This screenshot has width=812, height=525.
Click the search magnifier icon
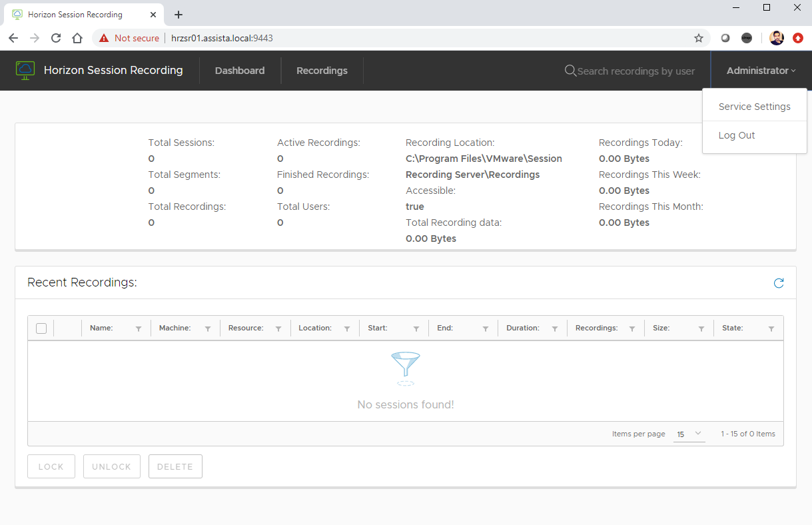pyautogui.click(x=570, y=71)
